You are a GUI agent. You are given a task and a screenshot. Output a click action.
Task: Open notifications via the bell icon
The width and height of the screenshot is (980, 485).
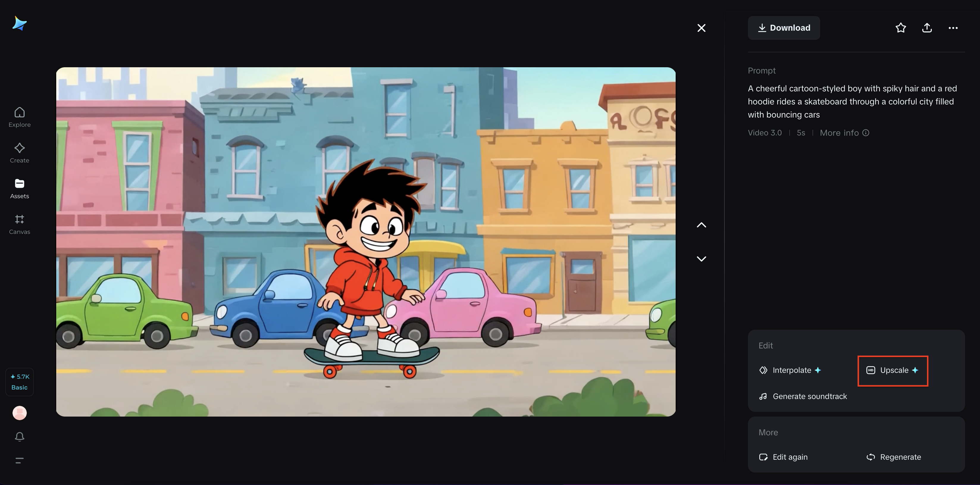point(19,436)
